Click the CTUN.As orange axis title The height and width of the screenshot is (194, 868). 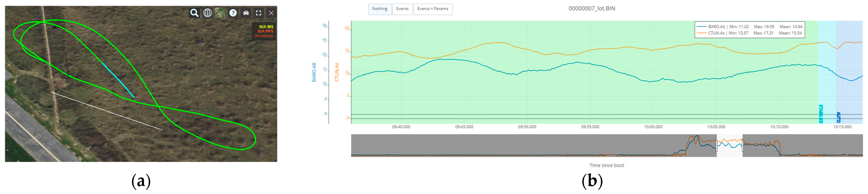336,72
